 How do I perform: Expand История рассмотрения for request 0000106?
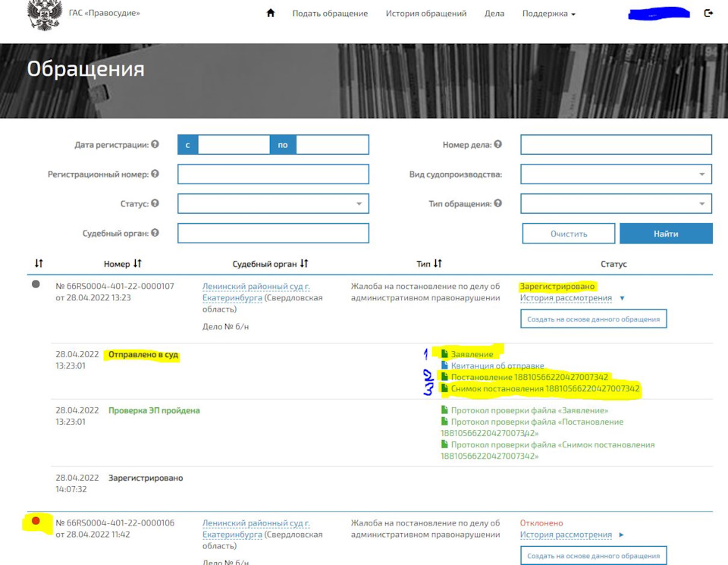tap(622, 535)
